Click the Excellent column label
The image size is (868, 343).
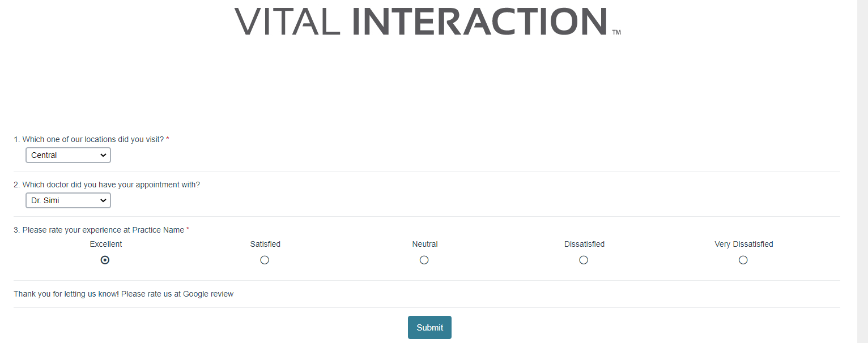[106, 244]
